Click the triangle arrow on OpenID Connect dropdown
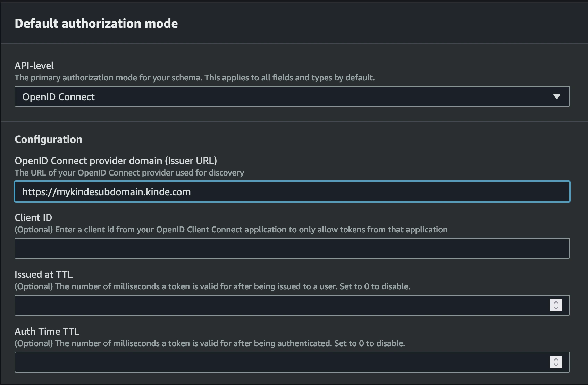588x385 pixels. point(556,96)
